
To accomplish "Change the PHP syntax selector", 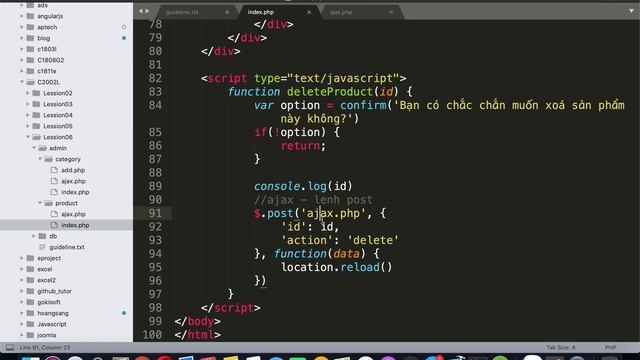I will [x=611, y=347].
